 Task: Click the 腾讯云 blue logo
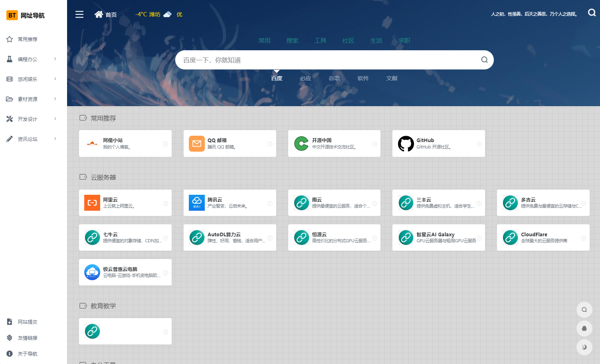(197, 203)
